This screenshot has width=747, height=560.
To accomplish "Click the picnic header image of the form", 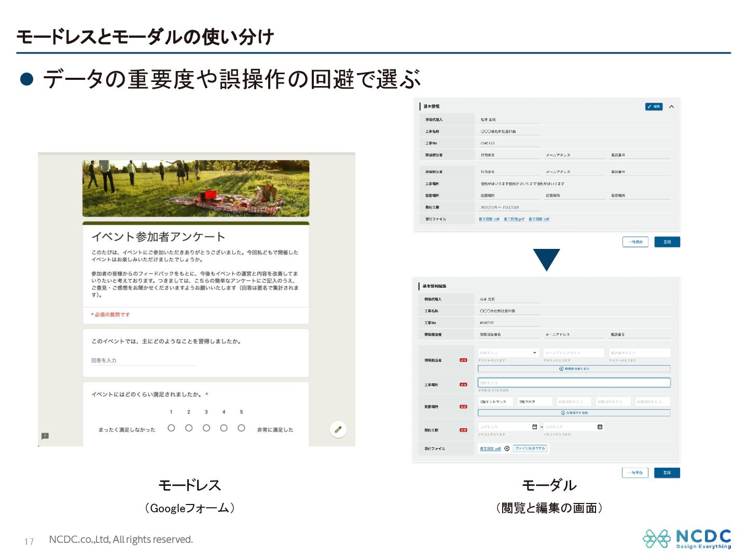I will click(x=196, y=188).
